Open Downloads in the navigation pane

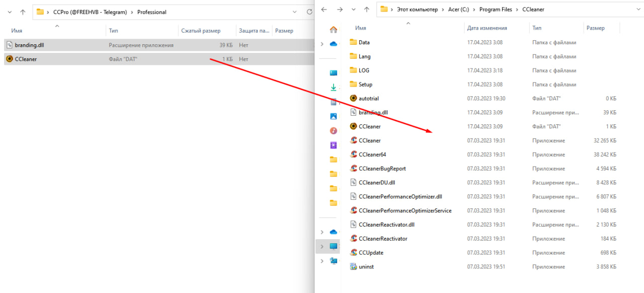tap(333, 88)
